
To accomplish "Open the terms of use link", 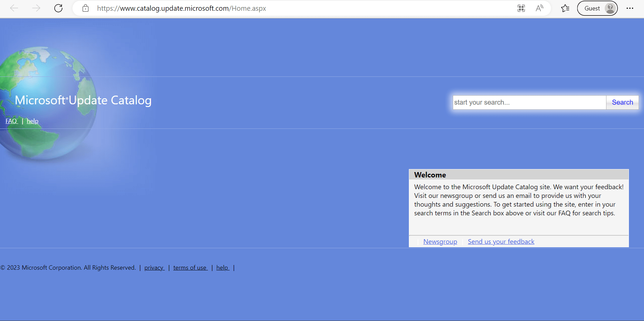I will [x=191, y=268].
